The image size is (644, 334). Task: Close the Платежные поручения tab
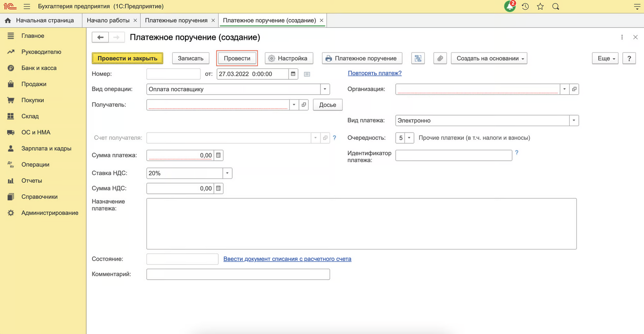point(213,20)
